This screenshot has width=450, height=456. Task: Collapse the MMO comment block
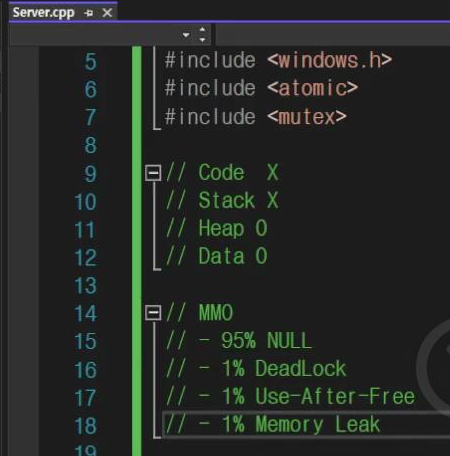[x=153, y=313]
